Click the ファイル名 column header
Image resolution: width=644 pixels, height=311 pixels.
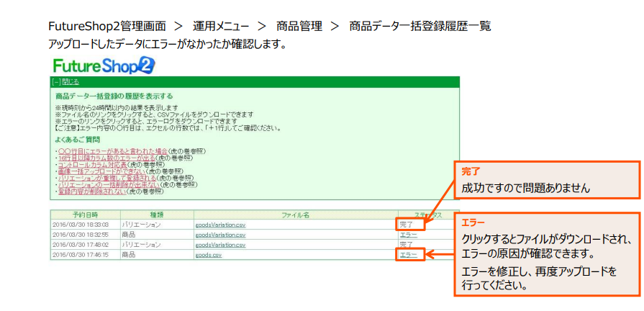(x=295, y=215)
